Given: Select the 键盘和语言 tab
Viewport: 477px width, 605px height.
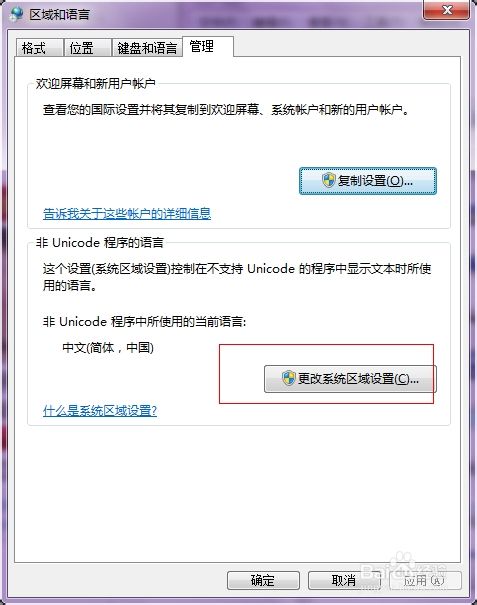Looking at the screenshot, I should point(147,48).
